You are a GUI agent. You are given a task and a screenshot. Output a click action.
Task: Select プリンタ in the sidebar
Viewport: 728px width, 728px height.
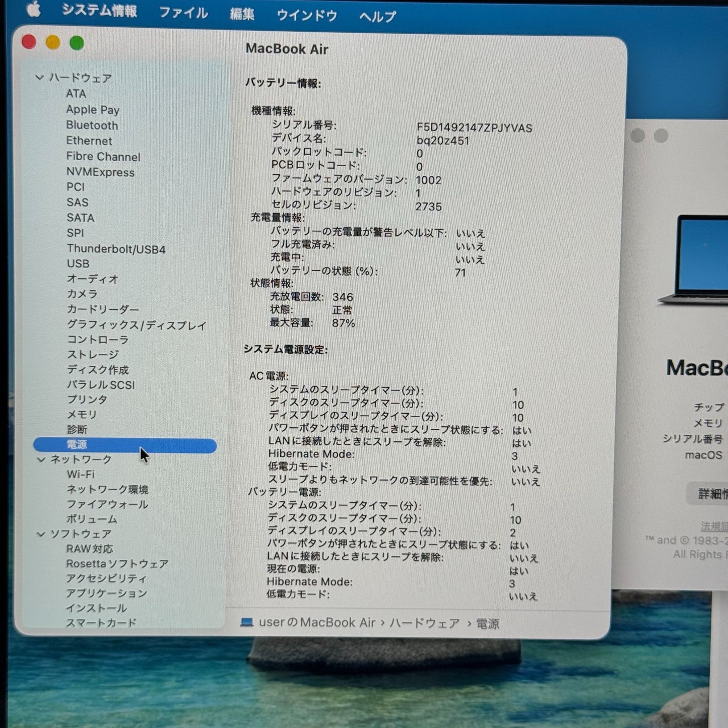tap(87, 400)
